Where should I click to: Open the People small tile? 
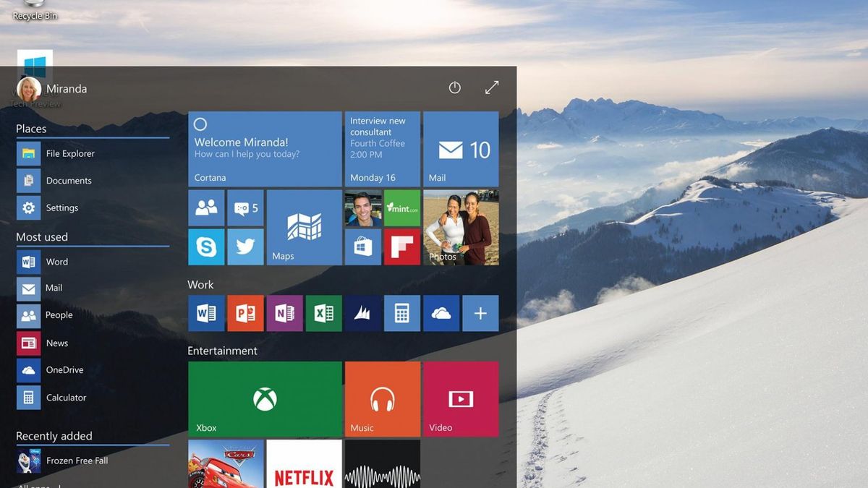pyautogui.click(x=206, y=208)
